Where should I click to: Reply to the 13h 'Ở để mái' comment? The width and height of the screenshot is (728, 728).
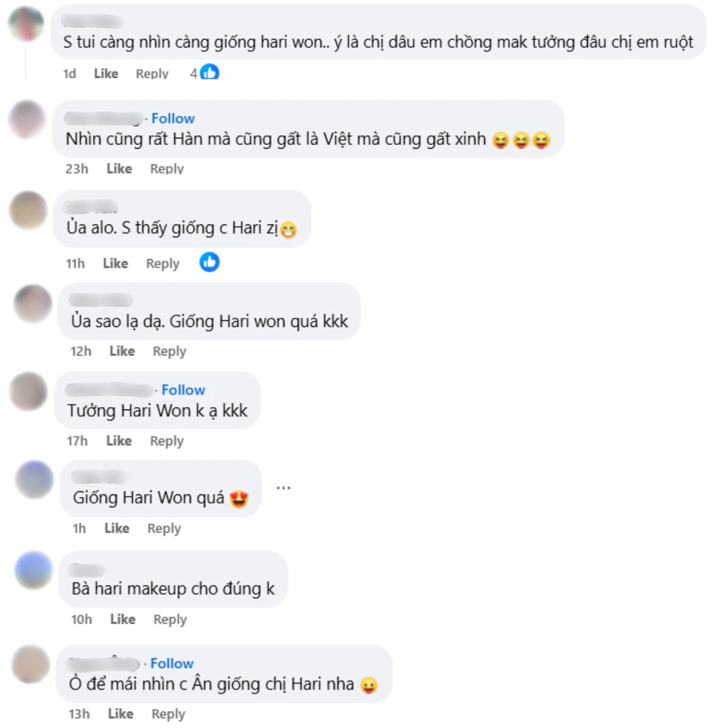[x=168, y=714]
